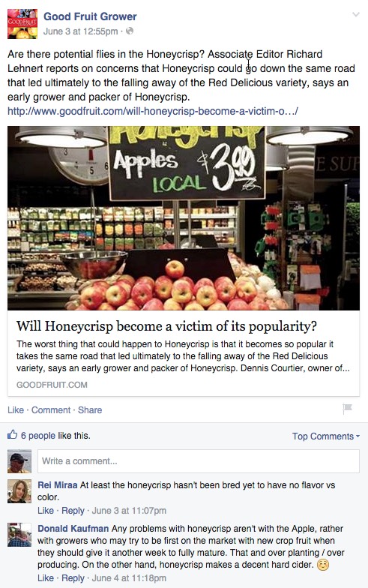Like Donald Kaufman's comment
This screenshot has width=368, height=588.
point(46,577)
